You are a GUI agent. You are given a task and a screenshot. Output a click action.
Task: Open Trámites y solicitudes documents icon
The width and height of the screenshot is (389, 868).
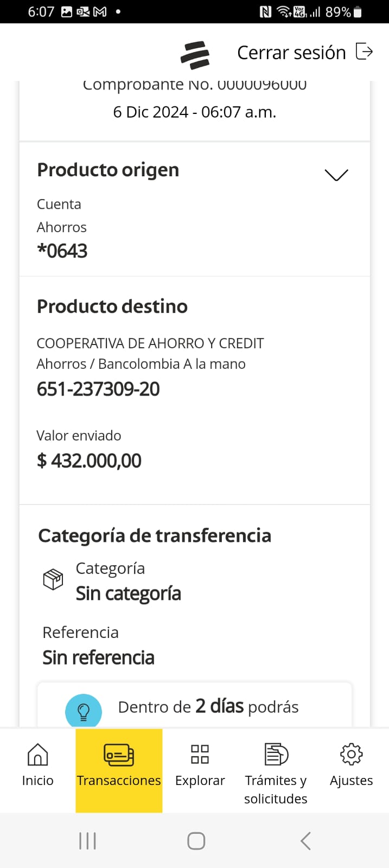(x=276, y=754)
